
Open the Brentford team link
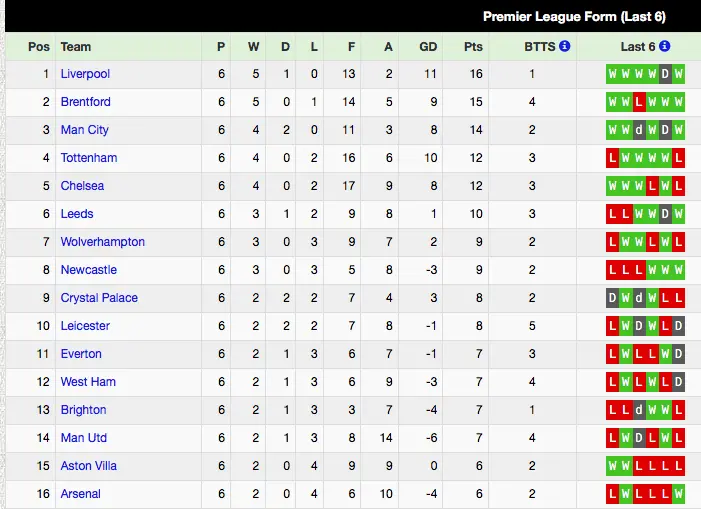85,102
